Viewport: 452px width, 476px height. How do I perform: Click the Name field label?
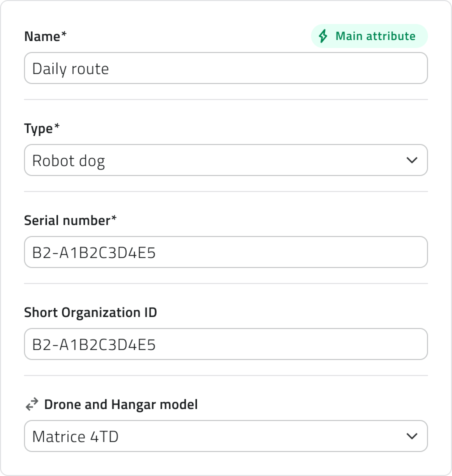click(x=45, y=36)
